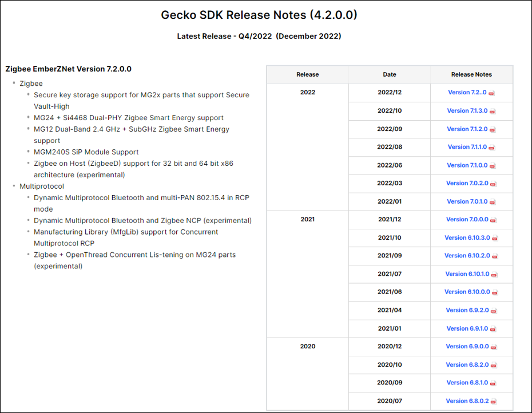Click the Zigbee EmberZNet Version 7.2.0.0 heading
Viewport: 532px width, 413px height.
pyautogui.click(x=69, y=69)
